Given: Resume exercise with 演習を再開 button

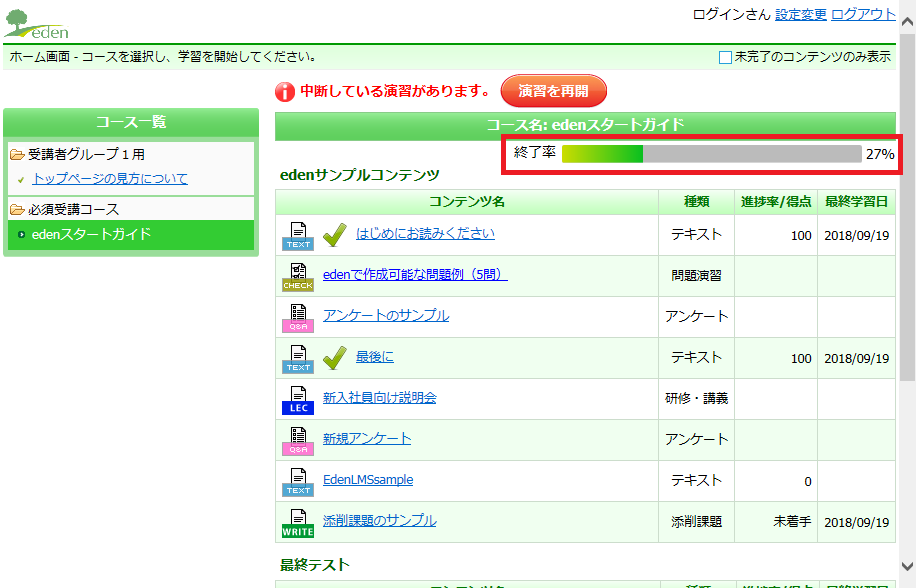Looking at the screenshot, I should pyautogui.click(x=554, y=91).
